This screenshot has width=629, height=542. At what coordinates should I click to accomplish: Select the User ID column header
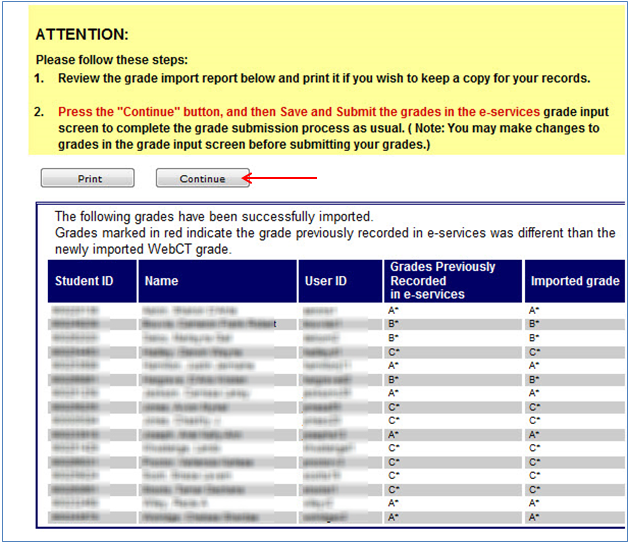point(340,281)
